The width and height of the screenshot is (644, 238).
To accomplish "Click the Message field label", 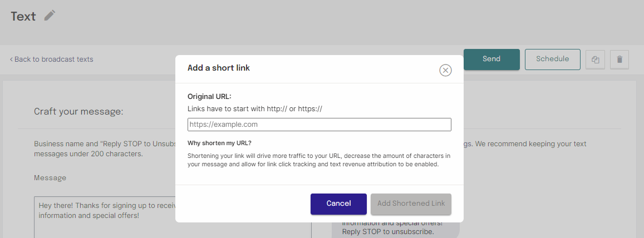I will [x=50, y=178].
